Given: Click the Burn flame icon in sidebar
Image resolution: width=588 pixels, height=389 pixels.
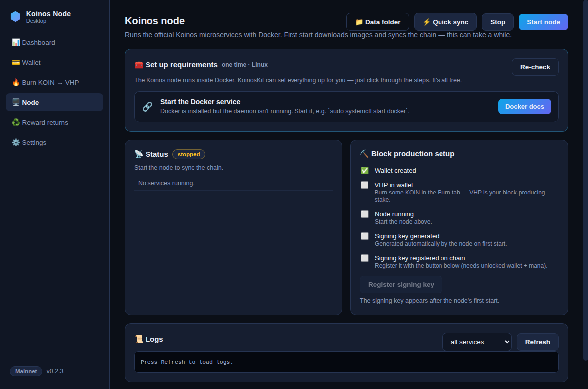Looking at the screenshot, I should point(16,83).
